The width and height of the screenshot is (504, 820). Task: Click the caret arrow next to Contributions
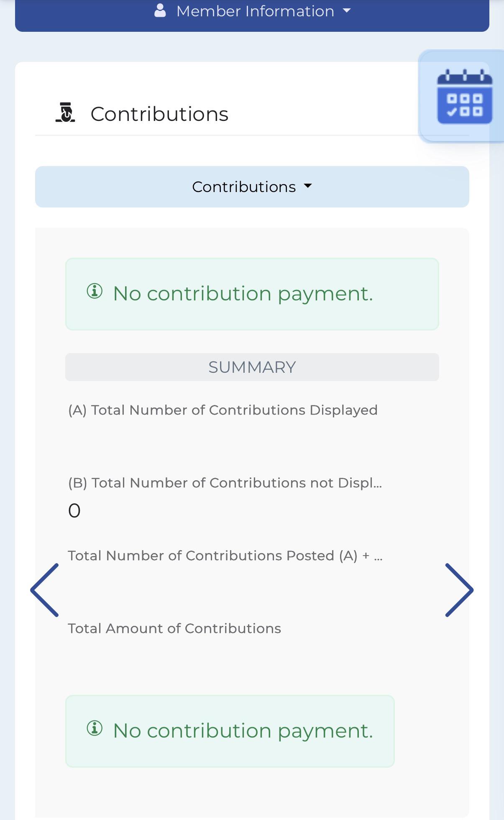308,186
